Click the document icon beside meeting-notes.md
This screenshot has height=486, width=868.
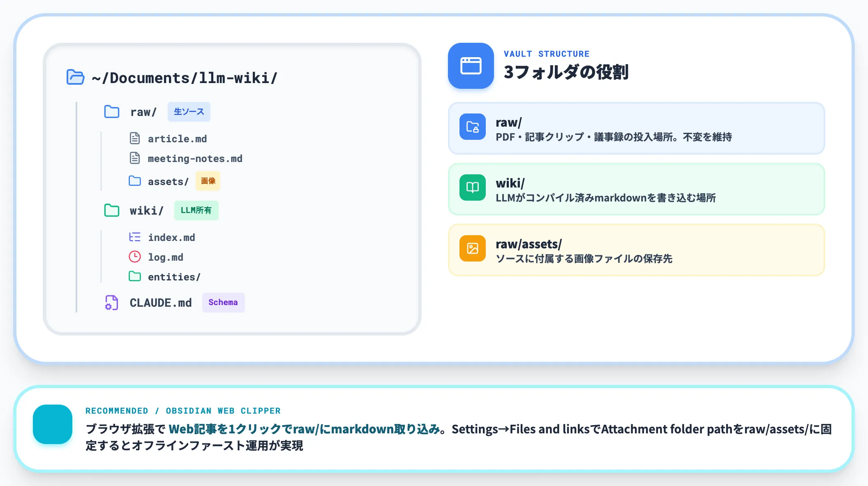pyautogui.click(x=135, y=158)
